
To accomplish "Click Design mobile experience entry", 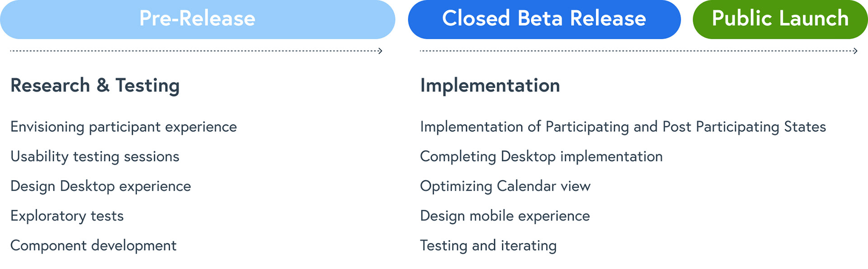I will coord(505,216).
